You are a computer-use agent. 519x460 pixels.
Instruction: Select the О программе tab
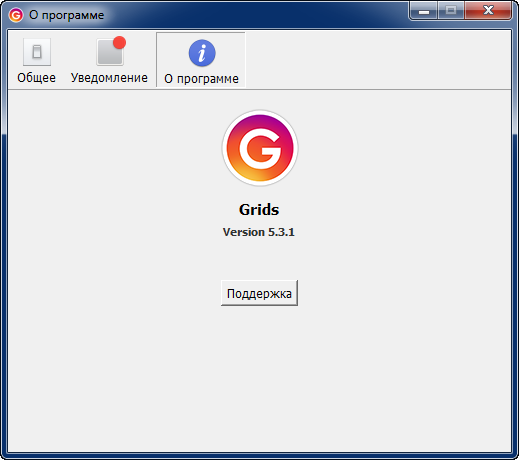pos(201,60)
